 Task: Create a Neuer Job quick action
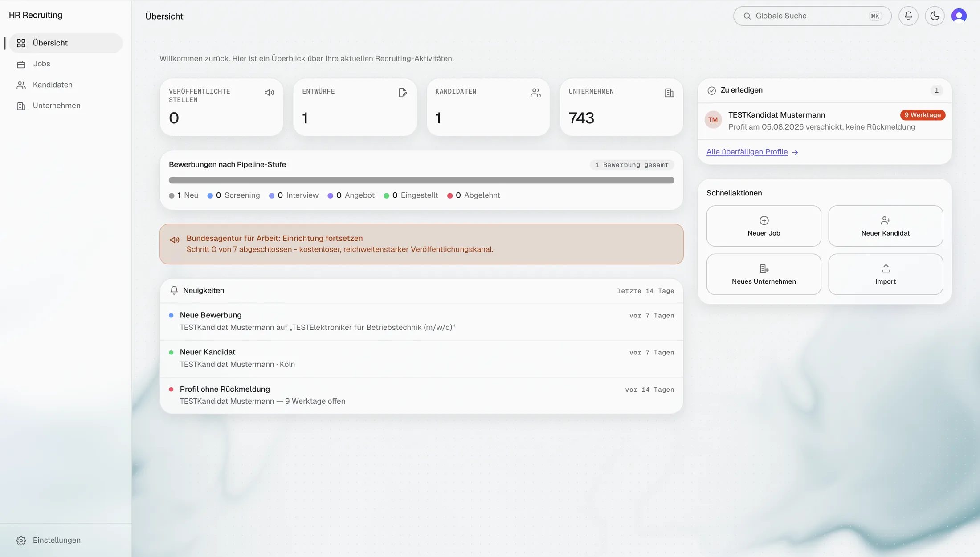click(764, 226)
